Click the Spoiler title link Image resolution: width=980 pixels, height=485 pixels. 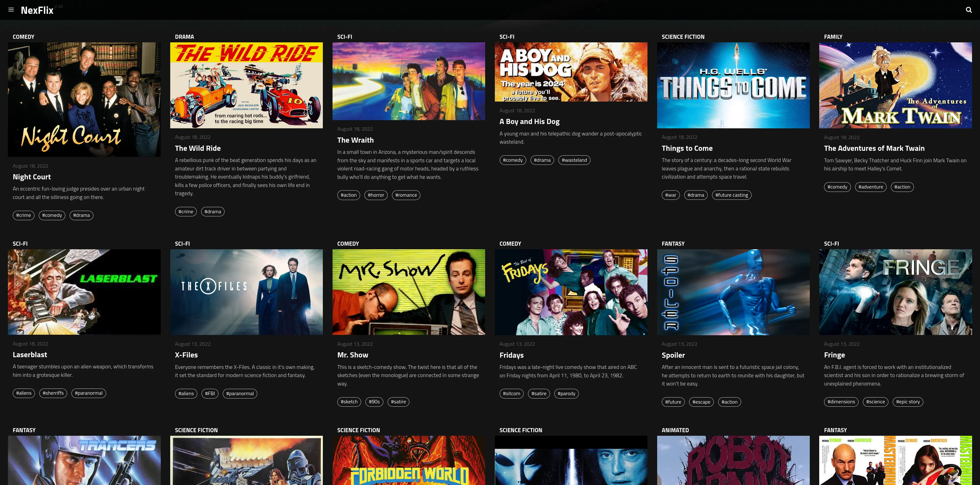point(673,355)
